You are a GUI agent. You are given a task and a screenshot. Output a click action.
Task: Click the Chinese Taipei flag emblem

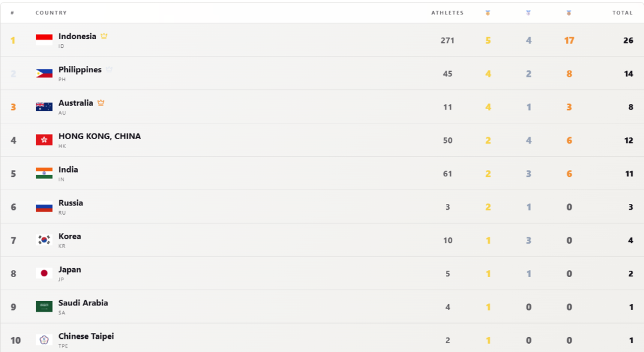tap(44, 339)
